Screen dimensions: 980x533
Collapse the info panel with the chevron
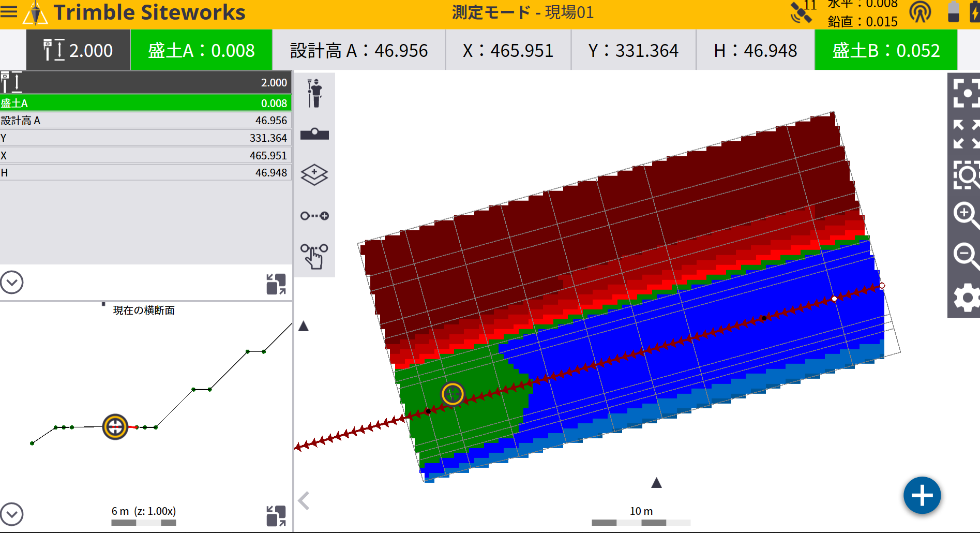[12, 283]
